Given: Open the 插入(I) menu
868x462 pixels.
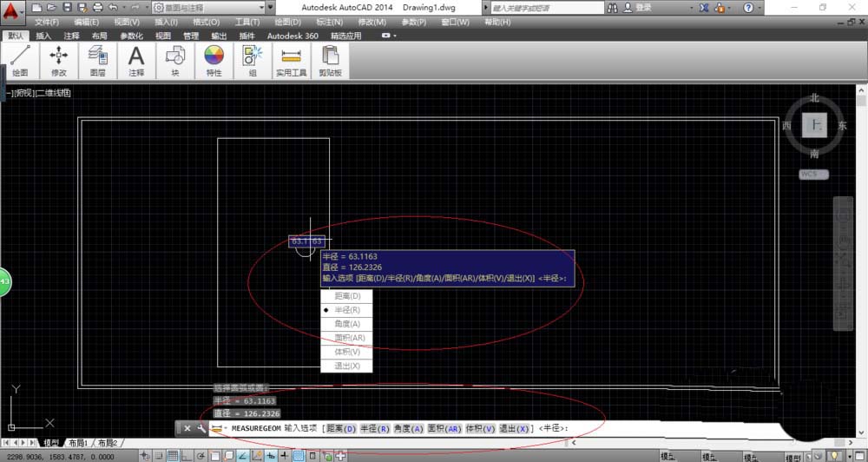Looking at the screenshot, I should (x=166, y=23).
